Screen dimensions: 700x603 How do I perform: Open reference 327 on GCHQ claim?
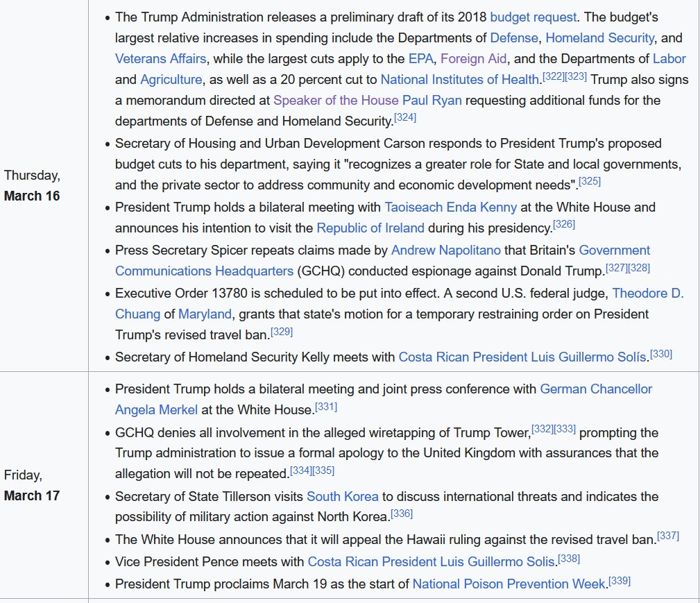(617, 268)
